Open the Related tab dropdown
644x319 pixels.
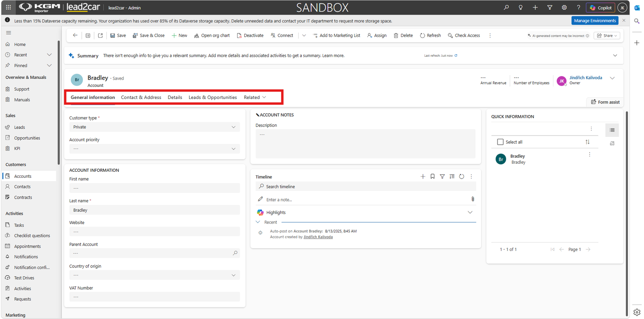click(255, 97)
